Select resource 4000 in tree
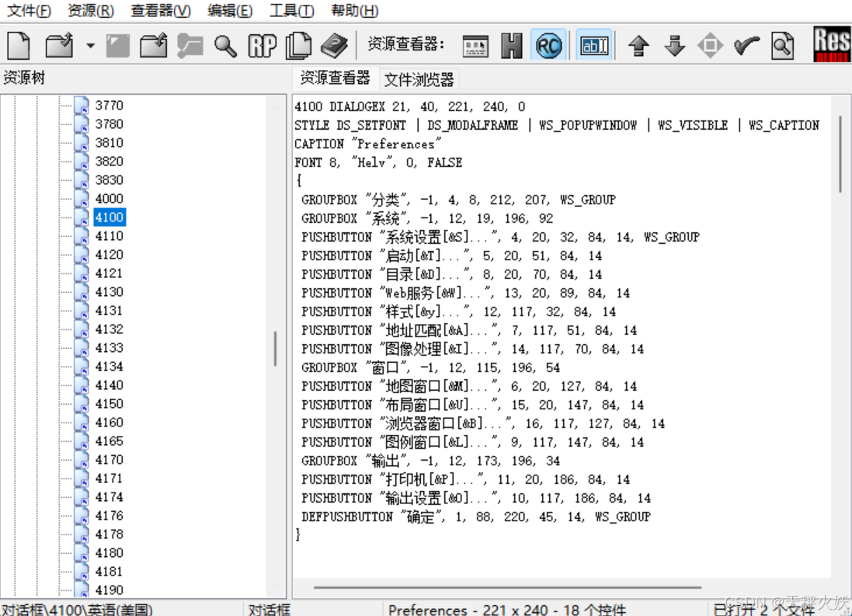Image resolution: width=852 pixels, height=616 pixels. coord(109,198)
